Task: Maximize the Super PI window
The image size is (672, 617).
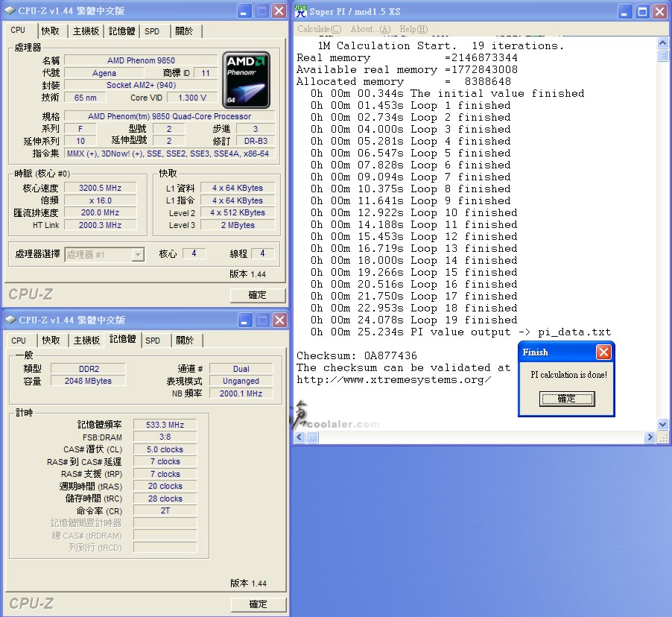Action: pos(643,12)
